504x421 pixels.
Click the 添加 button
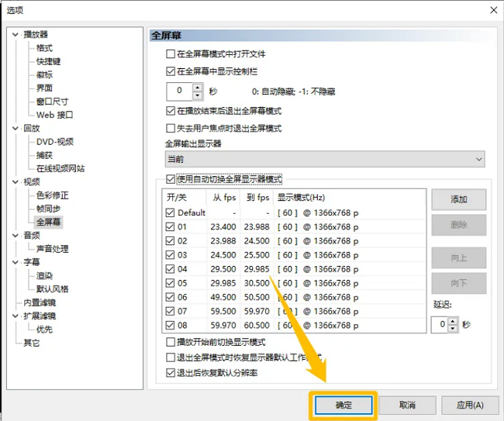(459, 199)
